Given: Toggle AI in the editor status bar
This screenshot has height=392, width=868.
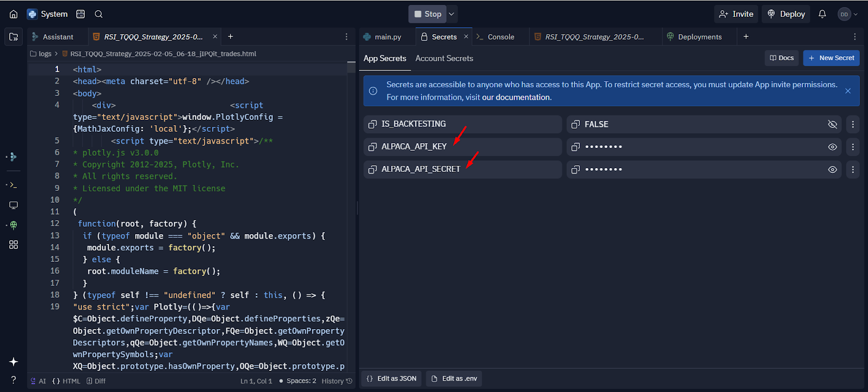Looking at the screenshot, I should [38, 381].
